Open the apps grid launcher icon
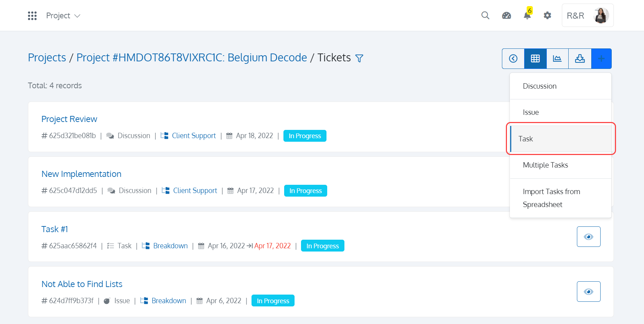 (32, 15)
